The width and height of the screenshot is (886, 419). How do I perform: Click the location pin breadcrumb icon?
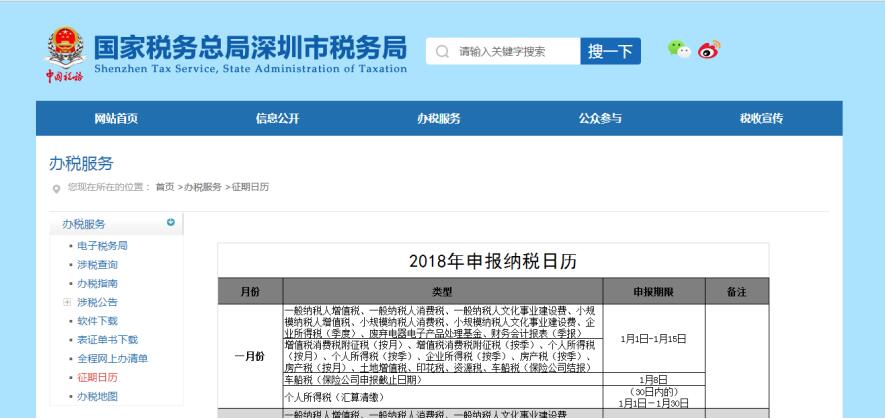click(56, 189)
